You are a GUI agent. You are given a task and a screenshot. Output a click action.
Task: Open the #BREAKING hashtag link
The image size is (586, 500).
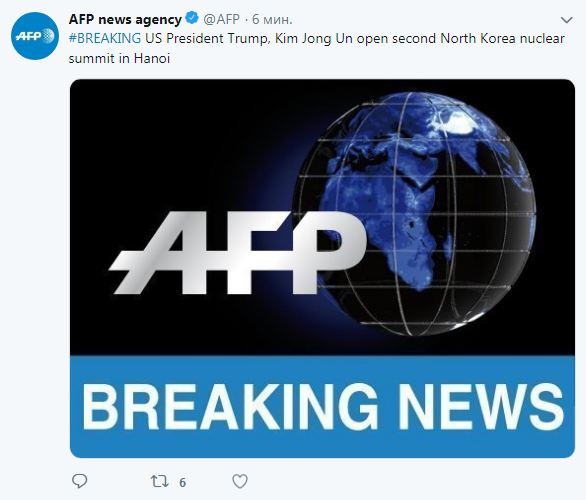pos(105,38)
